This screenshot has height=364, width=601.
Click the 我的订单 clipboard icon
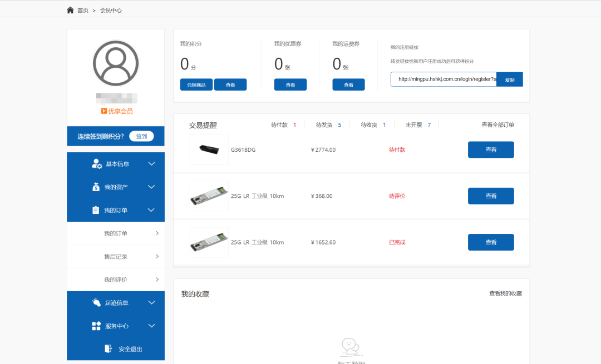[x=96, y=210]
